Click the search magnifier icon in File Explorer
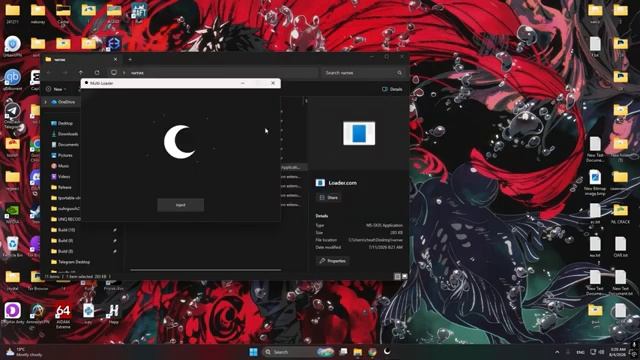640x360 pixels. (x=399, y=73)
